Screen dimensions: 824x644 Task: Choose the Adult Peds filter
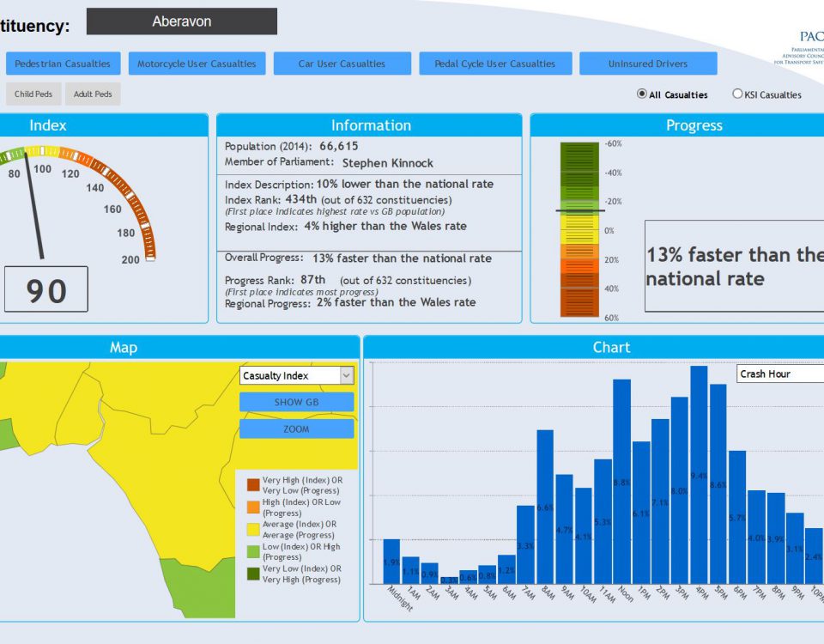pyautogui.click(x=93, y=94)
